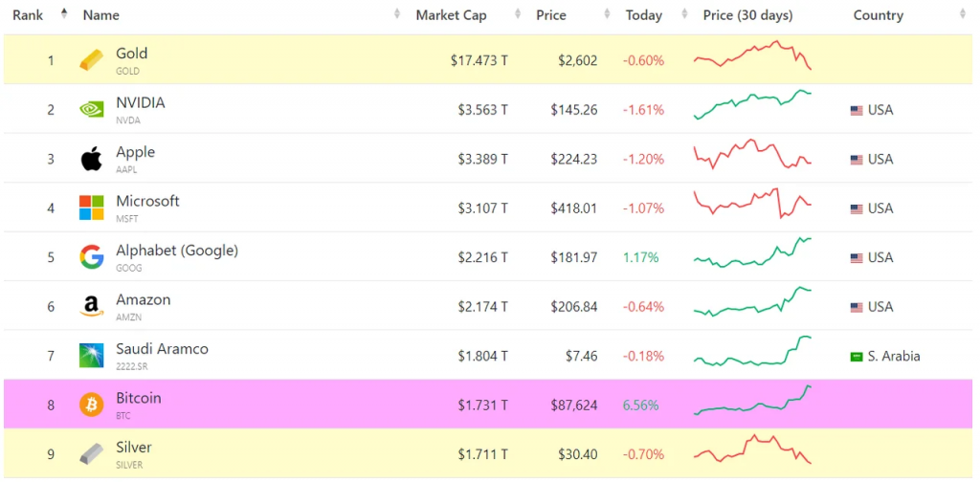The width and height of the screenshot is (980, 482).
Task: Click the Saudi Aramco logo icon
Action: click(92, 356)
